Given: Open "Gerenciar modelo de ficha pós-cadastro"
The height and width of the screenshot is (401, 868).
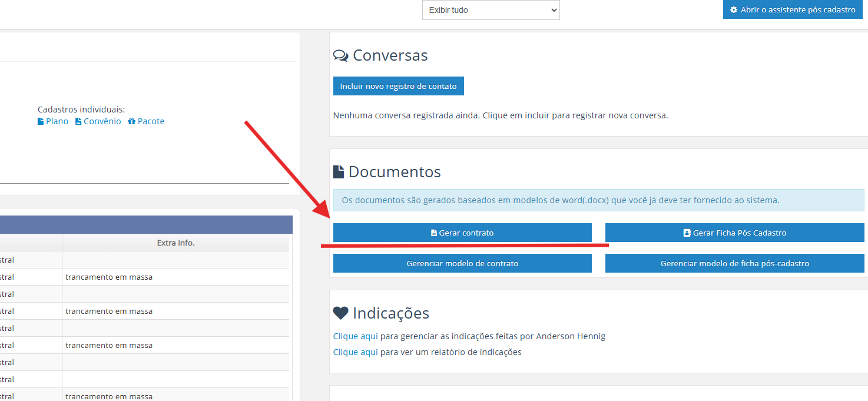Looking at the screenshot, I should 734,263.
